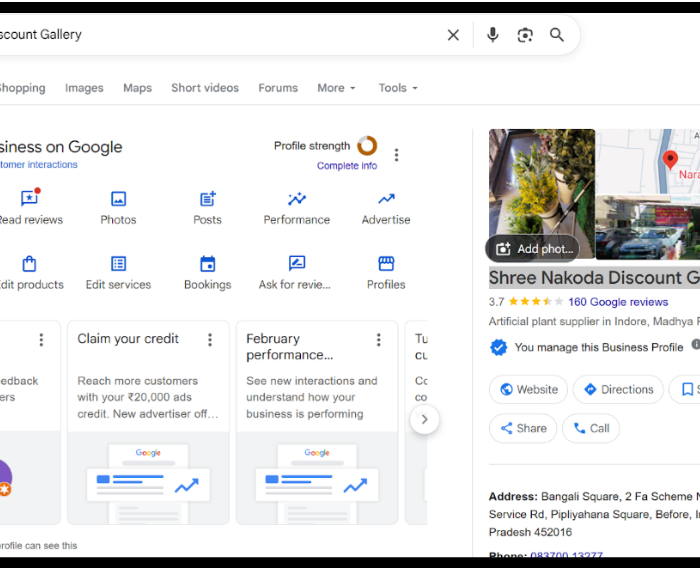Click the magnifying glass search icon

tap(557, 35)
